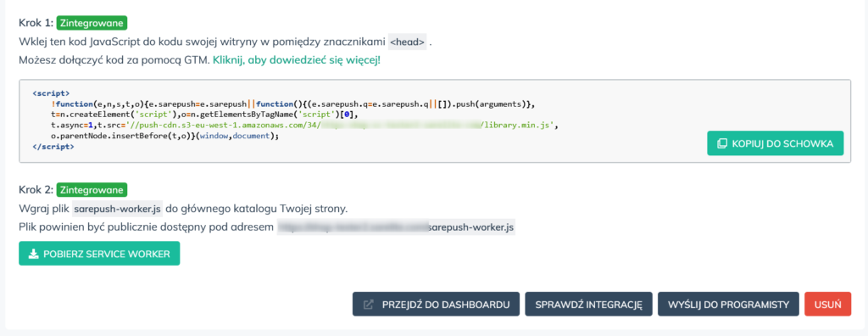Image resolution: width=868 pixels, height=336 pixels.
Task: Click the blurred sarepush-worker.js public address
Action: click(397, 227)
